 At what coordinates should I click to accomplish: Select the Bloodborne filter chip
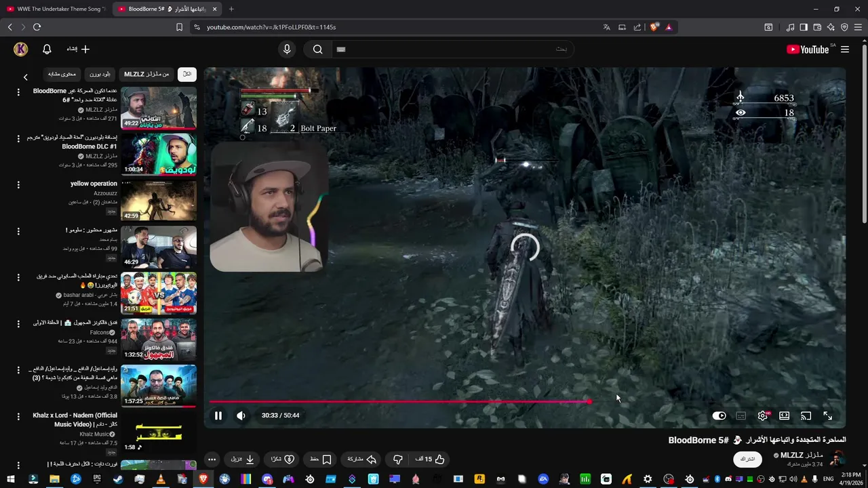tap(100, 74)
